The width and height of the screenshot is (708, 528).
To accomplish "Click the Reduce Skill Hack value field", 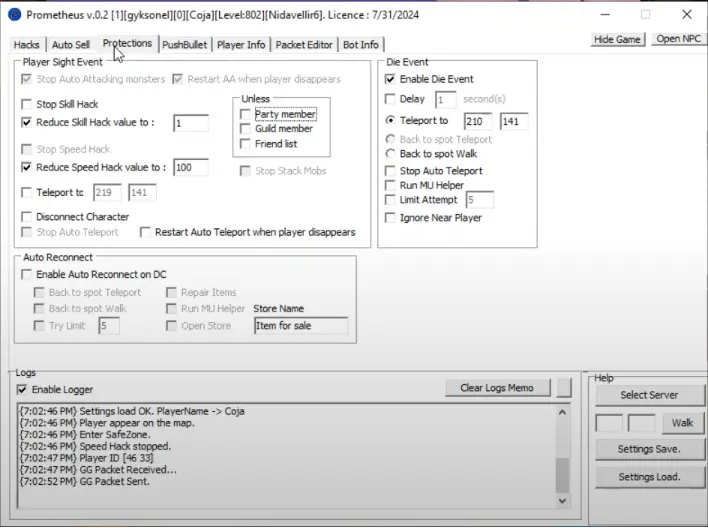I will 191,123.
